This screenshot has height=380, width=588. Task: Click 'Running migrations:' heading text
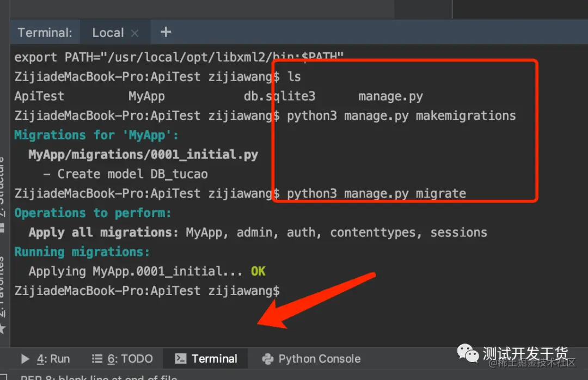[x=82, y=252]
